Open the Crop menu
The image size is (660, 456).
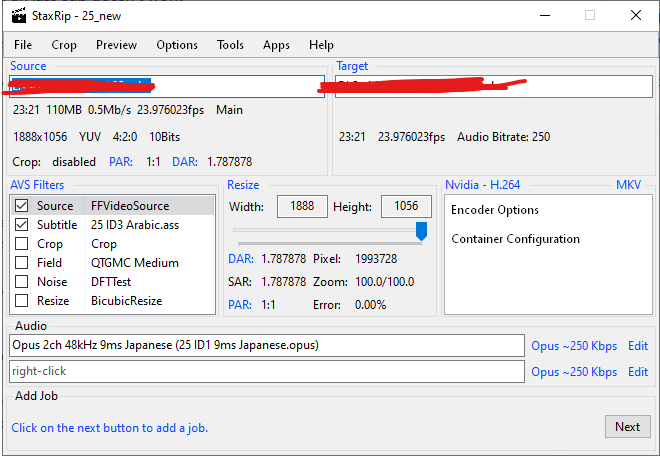point(64,45)
